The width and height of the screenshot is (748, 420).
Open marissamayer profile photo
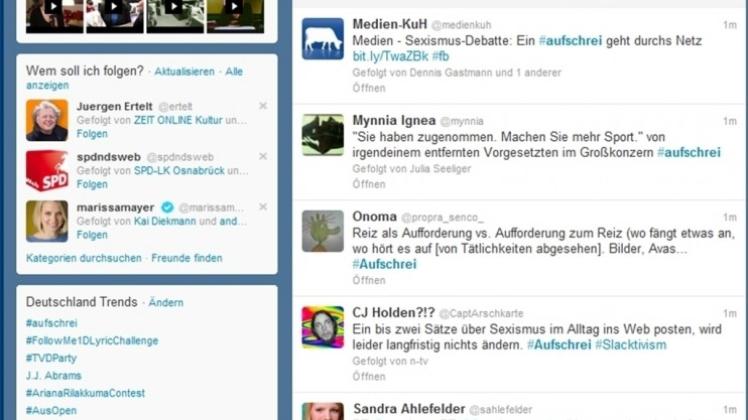click(x=47, y=221)
